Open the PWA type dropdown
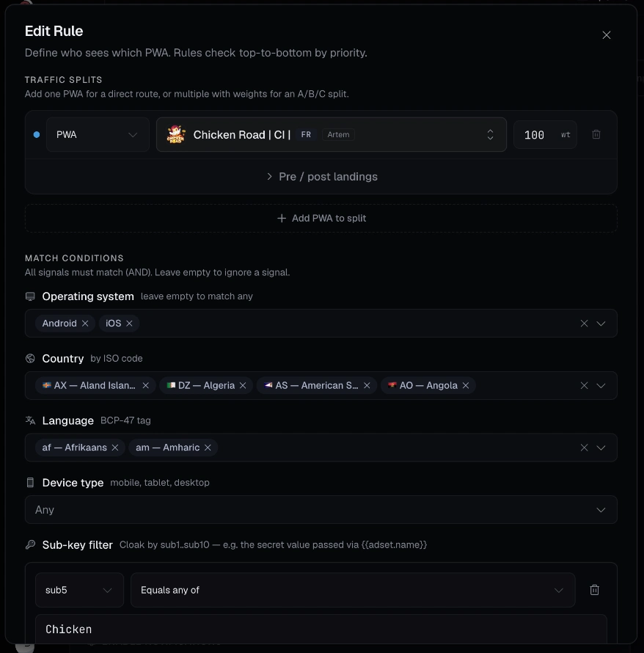Viewport: 644px width, 653px height. click(x=98, y=134)
